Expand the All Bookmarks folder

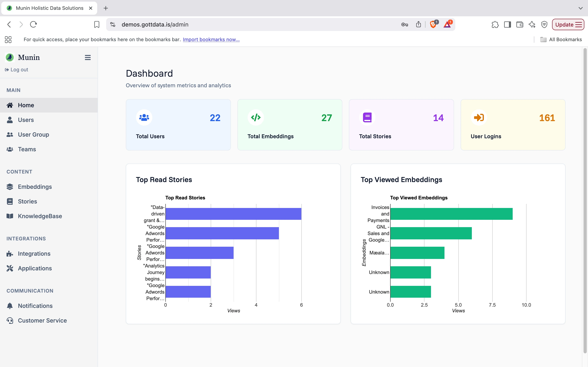[x=561, y=39]
